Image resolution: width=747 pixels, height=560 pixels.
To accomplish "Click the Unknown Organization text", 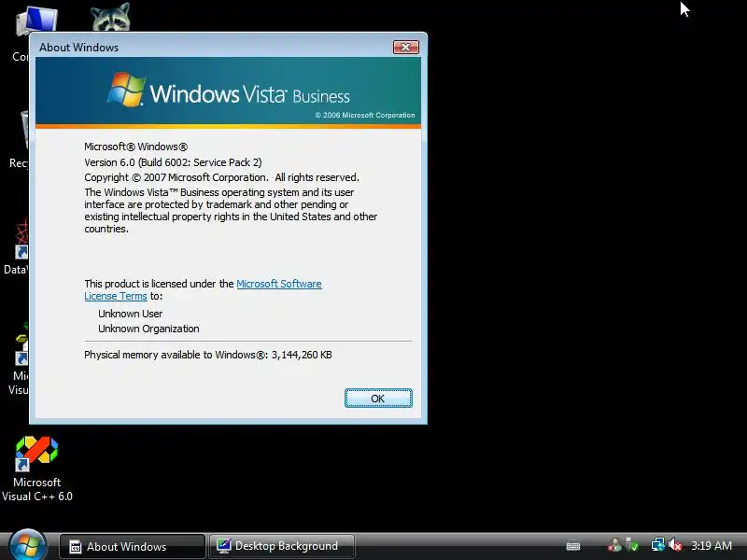I will tap(148, 329).
